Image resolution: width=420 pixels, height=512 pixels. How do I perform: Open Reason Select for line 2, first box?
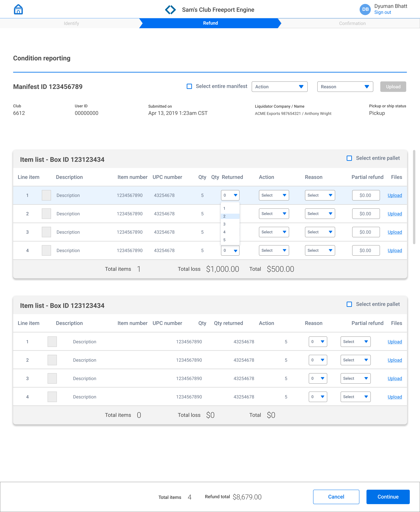coord(320,214)
